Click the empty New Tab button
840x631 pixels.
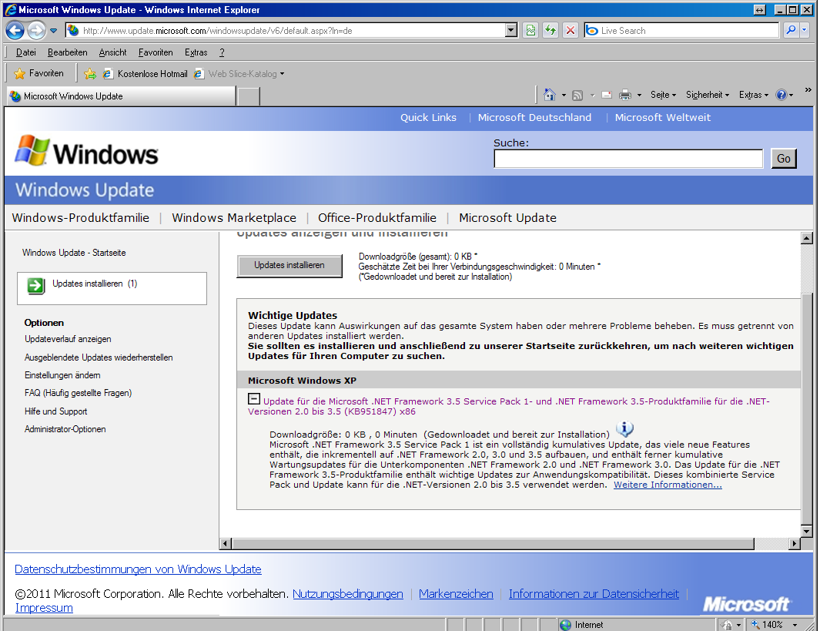pos(249,97)
